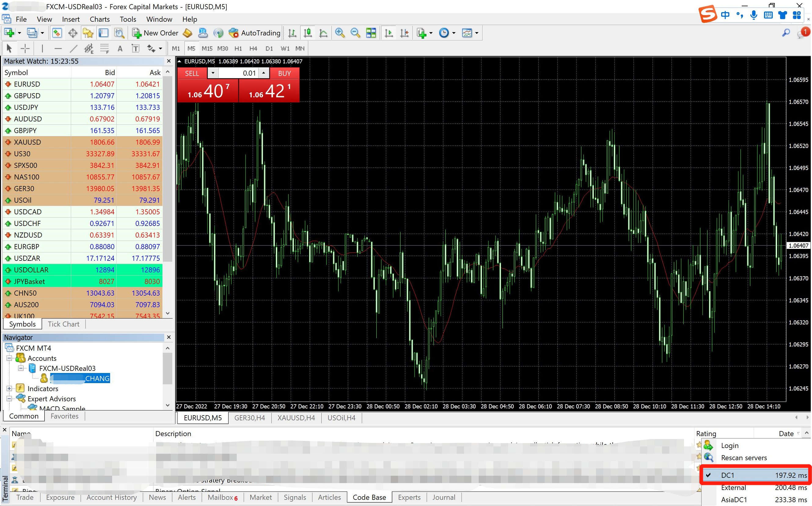Select the Text tool

[120, 49]
